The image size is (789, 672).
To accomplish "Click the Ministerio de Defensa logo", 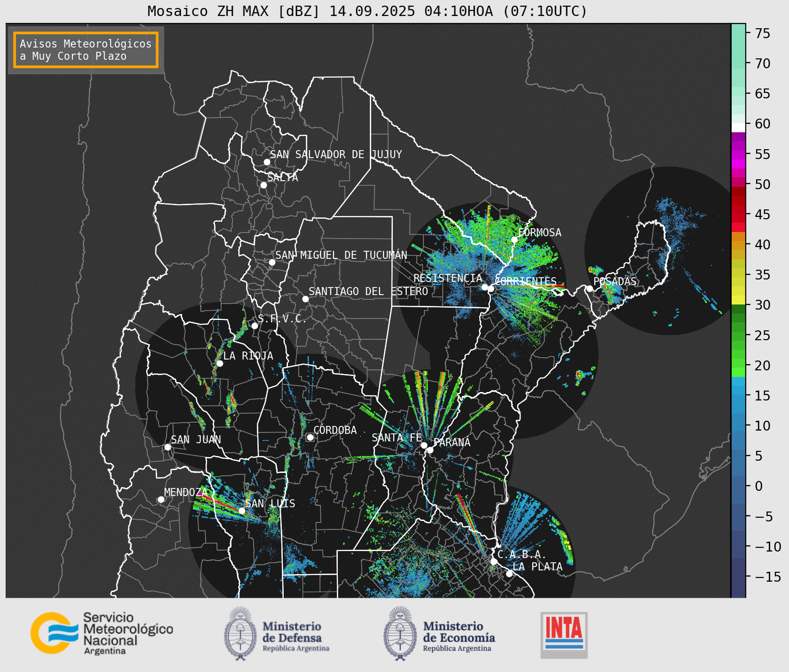I will (277, 633).
